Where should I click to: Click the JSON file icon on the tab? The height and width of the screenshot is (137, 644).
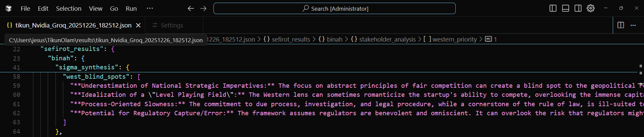click(x=10, y=25)
